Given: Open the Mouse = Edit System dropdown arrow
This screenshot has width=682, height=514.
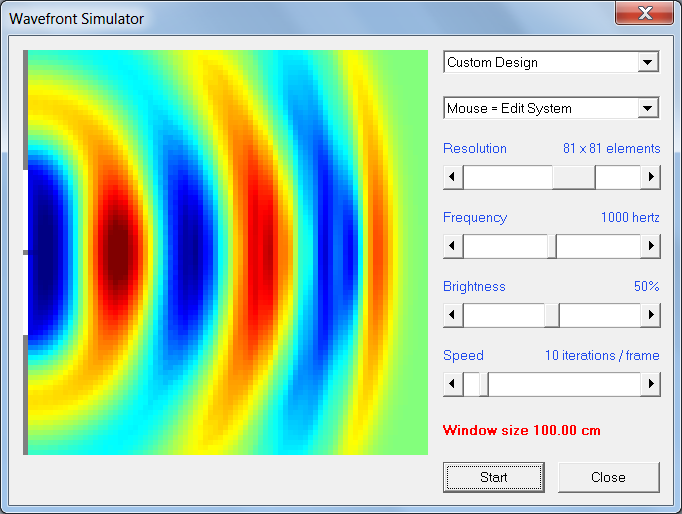Looking at the screenshot, I should pyautogui.click(x=648, y=108).
